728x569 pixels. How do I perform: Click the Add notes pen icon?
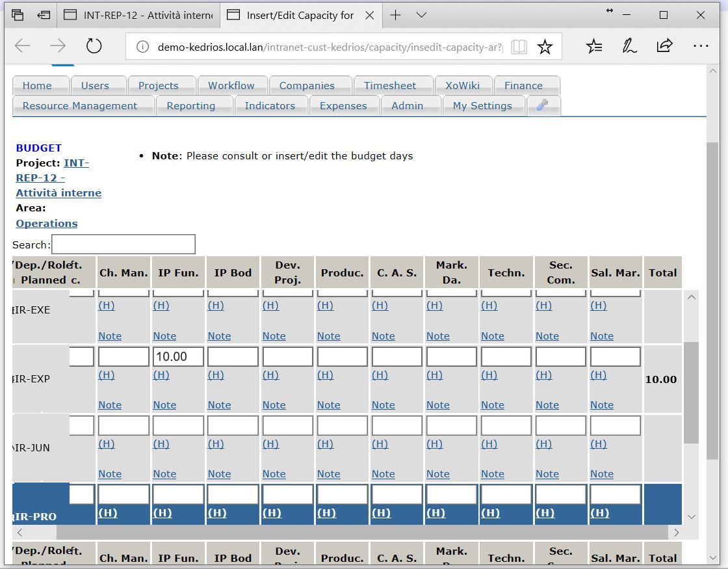[x=629, y=46]
